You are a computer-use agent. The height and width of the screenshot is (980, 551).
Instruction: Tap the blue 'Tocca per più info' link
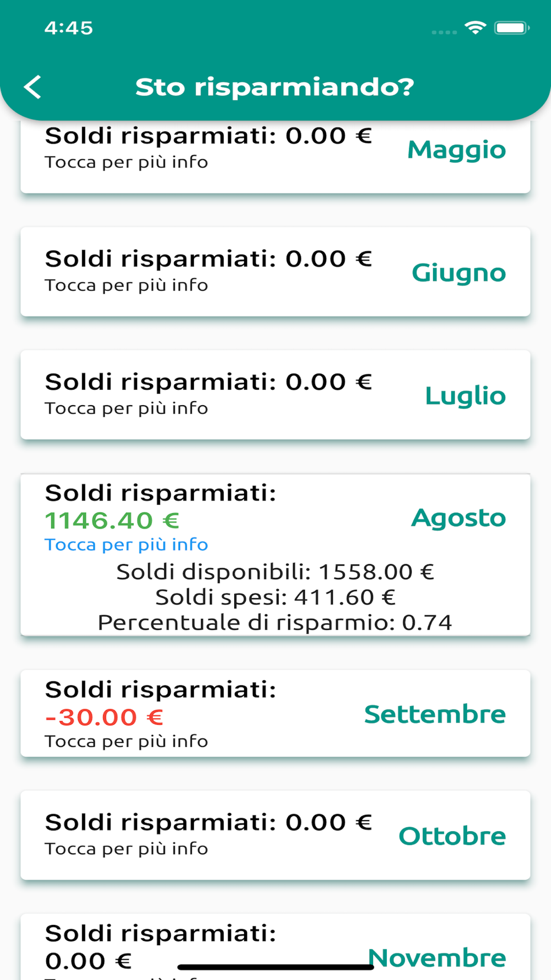126,545
